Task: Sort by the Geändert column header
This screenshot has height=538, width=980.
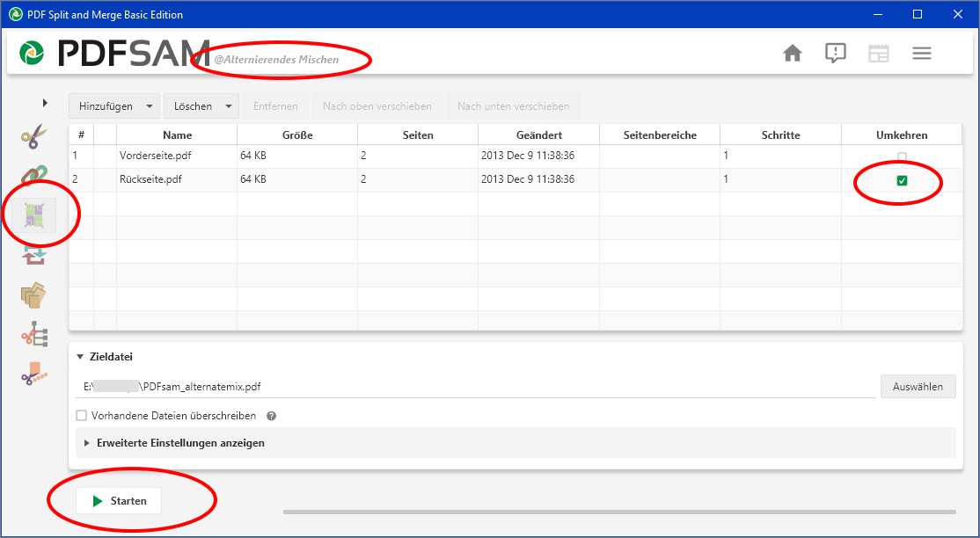Action: 538,135
